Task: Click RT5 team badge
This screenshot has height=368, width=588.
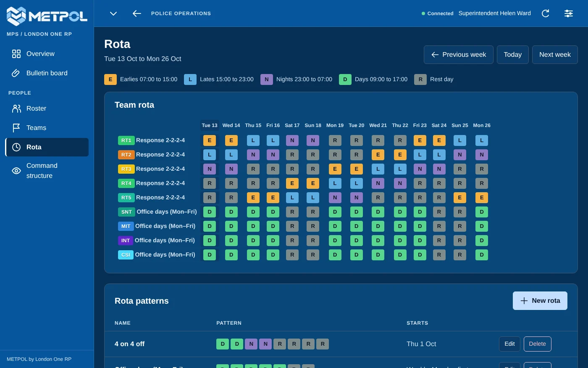Action: [x=126, y=198]
